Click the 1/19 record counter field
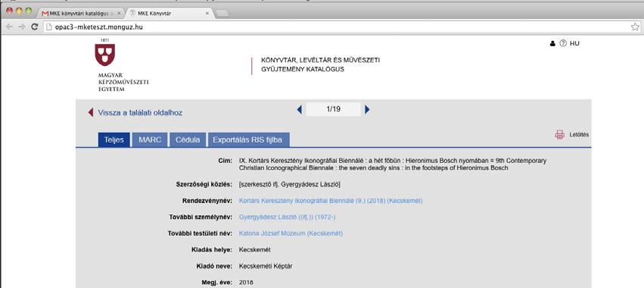The width and height of the screenshot is (644, 288). click(334, 109)
